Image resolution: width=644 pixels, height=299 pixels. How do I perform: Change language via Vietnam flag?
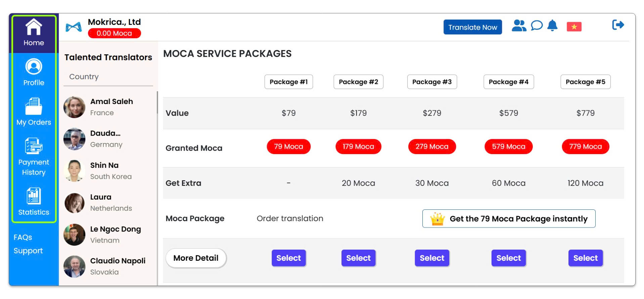tap(574, 27)
